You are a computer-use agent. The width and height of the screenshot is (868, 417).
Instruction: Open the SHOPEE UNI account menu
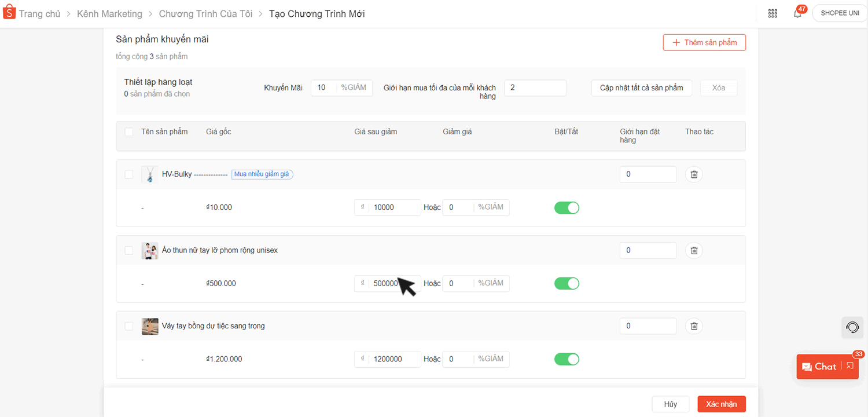(840, 13)
